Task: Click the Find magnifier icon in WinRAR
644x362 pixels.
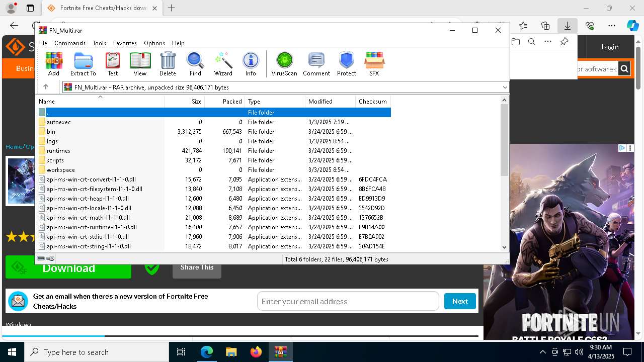Action: (195, 64)
